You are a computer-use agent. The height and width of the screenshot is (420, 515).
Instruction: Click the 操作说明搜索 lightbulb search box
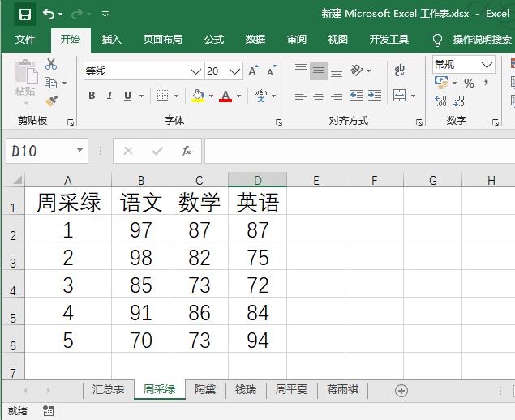click(473, 40)
